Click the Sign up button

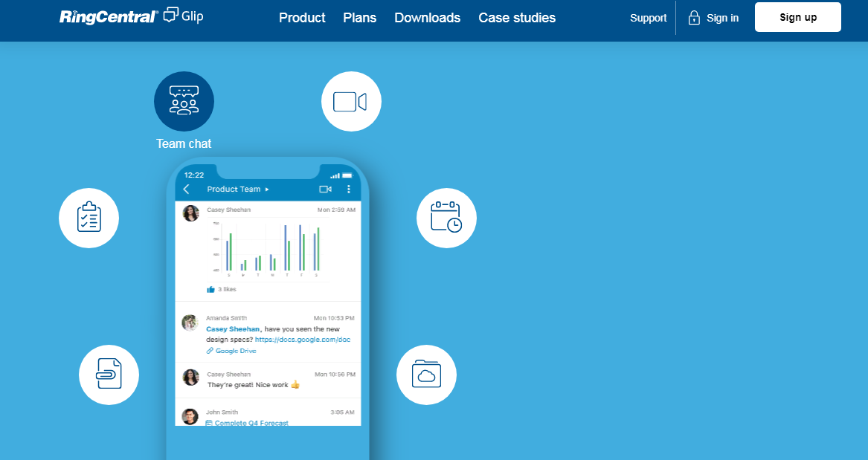[797, 17]
